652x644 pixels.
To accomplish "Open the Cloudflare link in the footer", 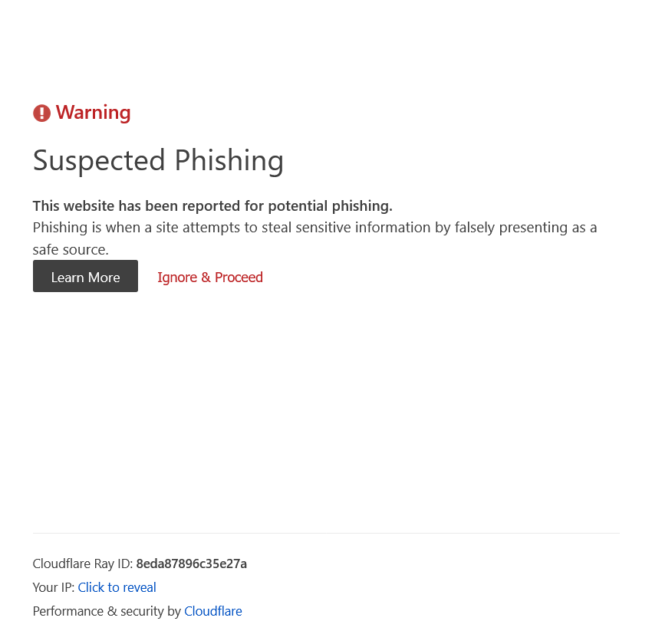I will [x=213, y=612].
